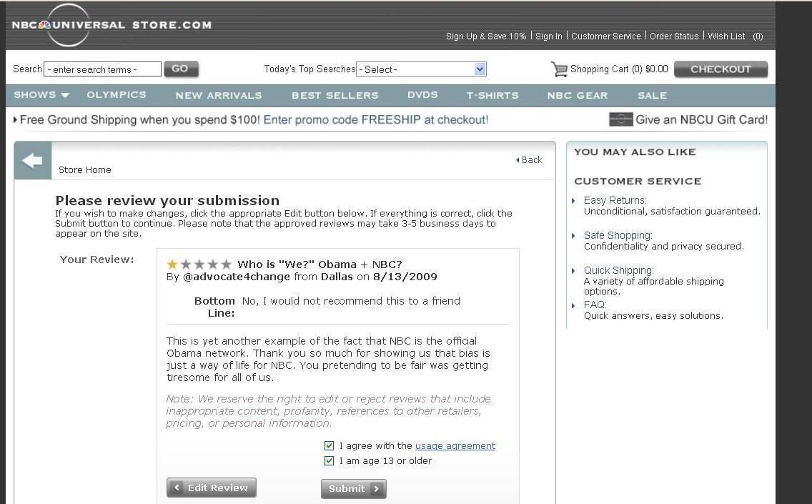
Task: Open the usage agreement link
Action: (455, 445)
